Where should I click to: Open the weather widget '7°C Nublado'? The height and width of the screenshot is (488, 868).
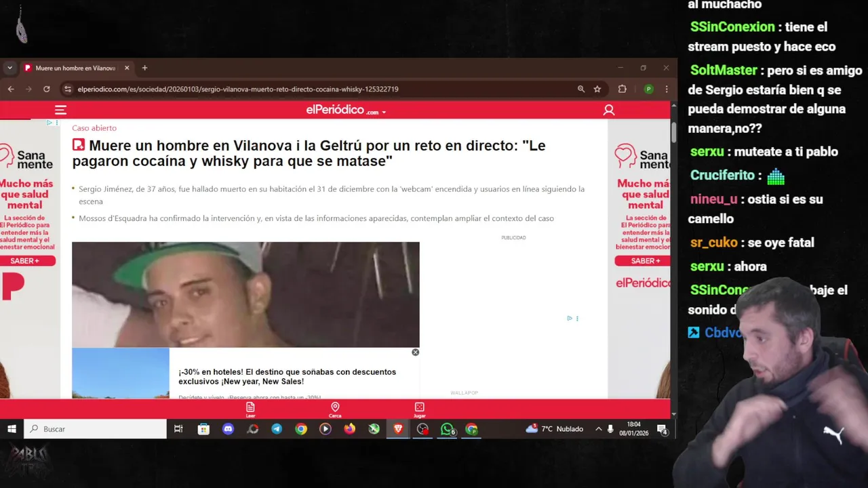[555, 429]
